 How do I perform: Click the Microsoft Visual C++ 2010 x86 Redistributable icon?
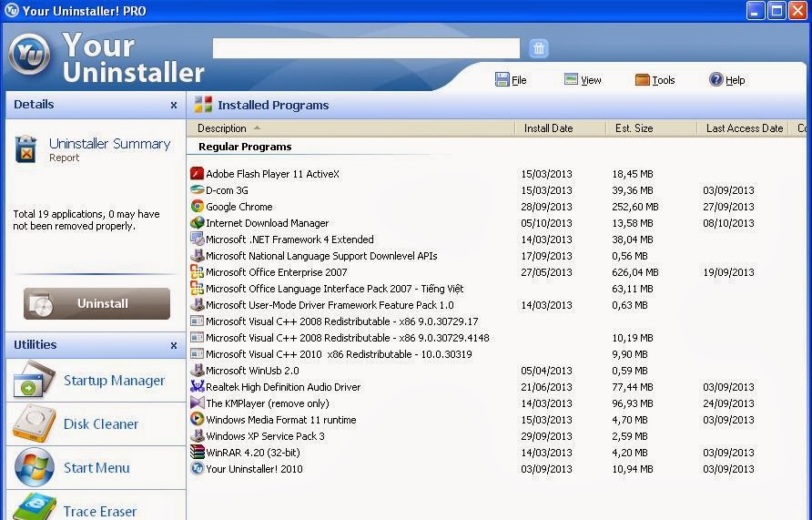(197, 353)
